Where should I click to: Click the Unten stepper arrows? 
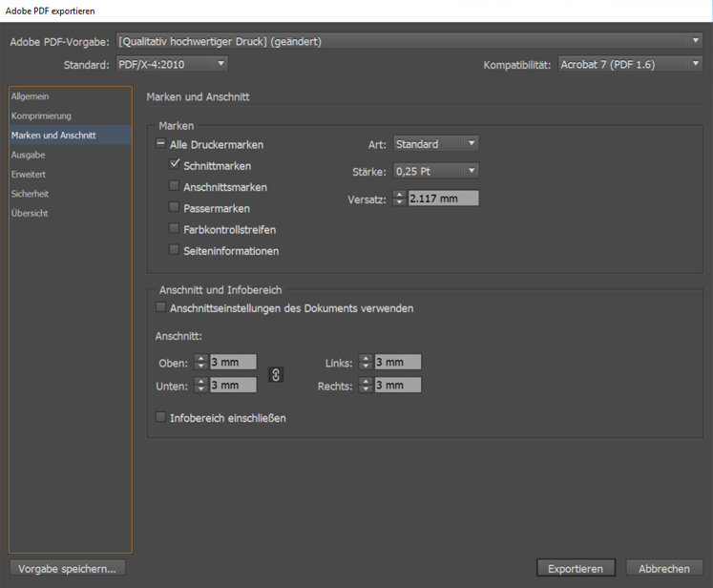coord(201,386)
